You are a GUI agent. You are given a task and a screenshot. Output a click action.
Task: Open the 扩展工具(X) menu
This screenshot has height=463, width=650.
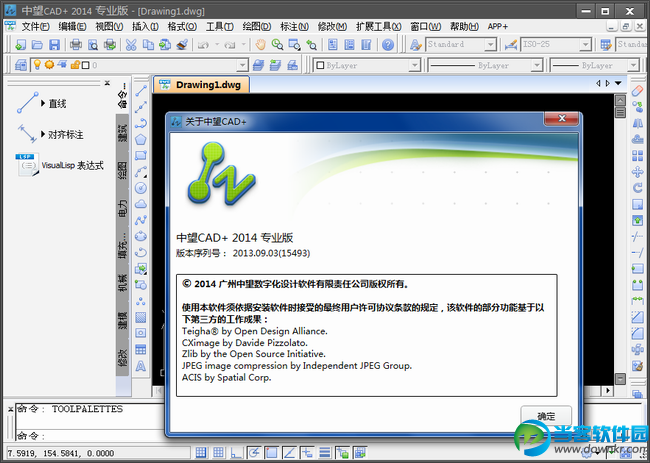pyautogui.click(x=378, y=27)
